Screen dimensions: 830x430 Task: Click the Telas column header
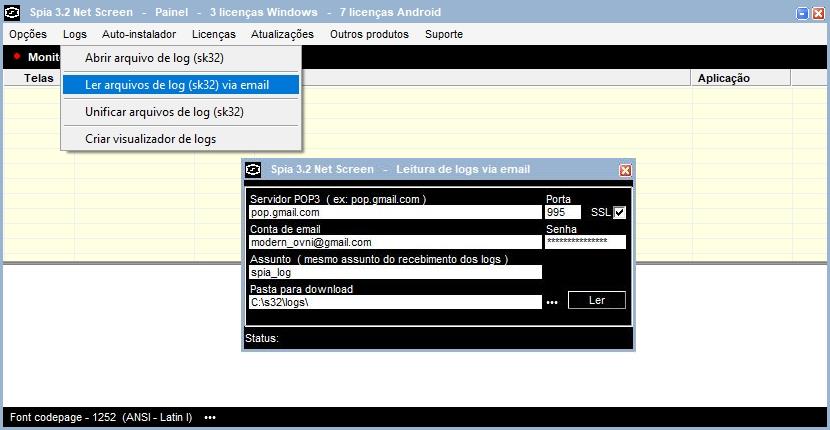[39, 78]
